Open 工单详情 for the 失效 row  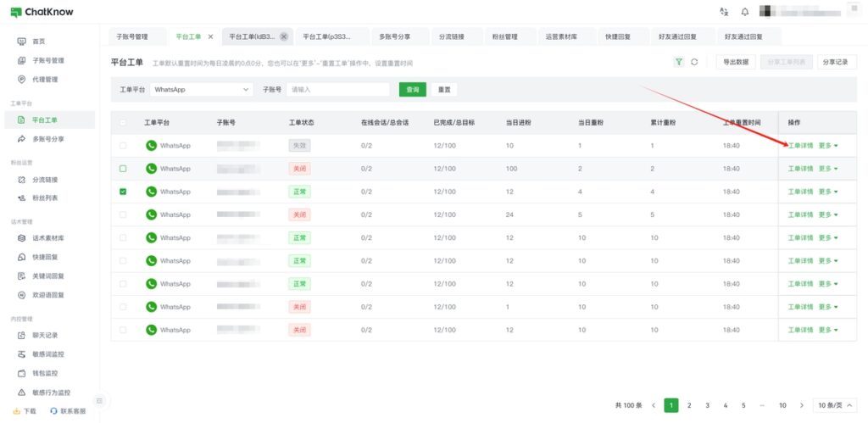[x=800, y=146]
